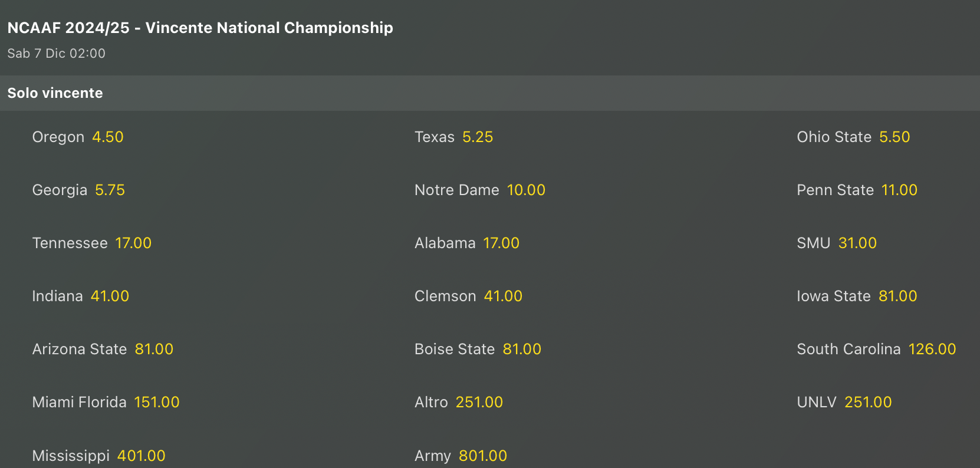Select Boise State 81.00 outcome
The image size is (980, 468).
pos(478,350)
